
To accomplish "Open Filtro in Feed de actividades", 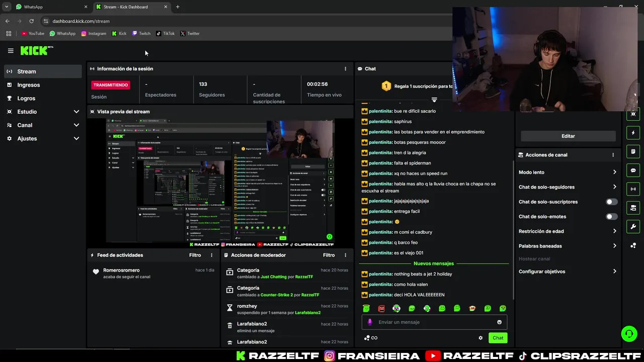I will 195,255.
